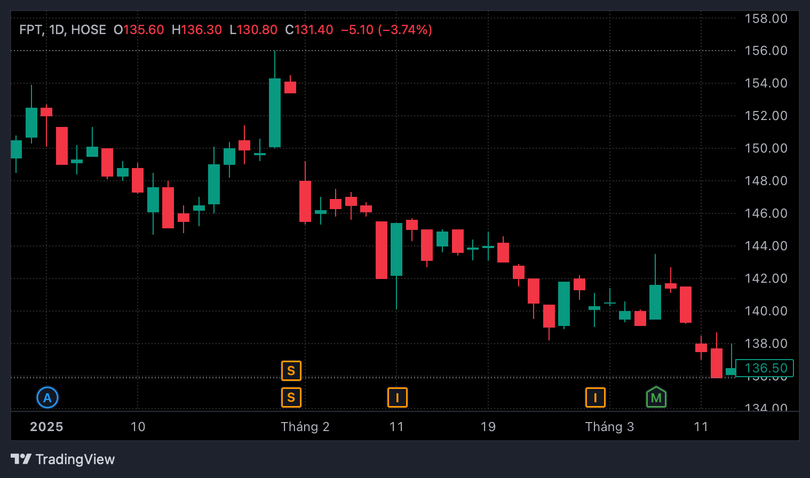This screenshot has width=810, height=478.
Task: Click the 158.00 price axis label
Action: [x=769, y=18]
